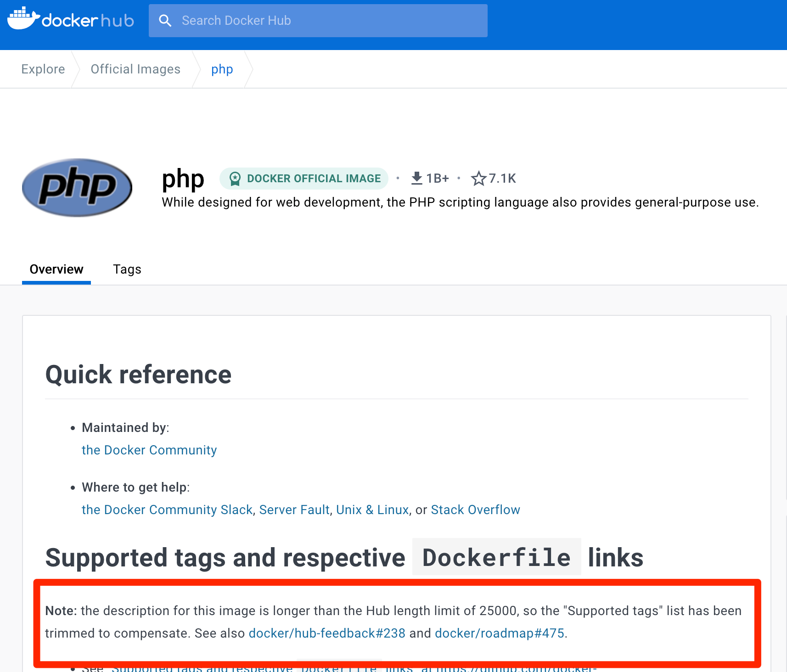
Task: Click the Dockerfile code label in heading
Action: tap(496, 557)
